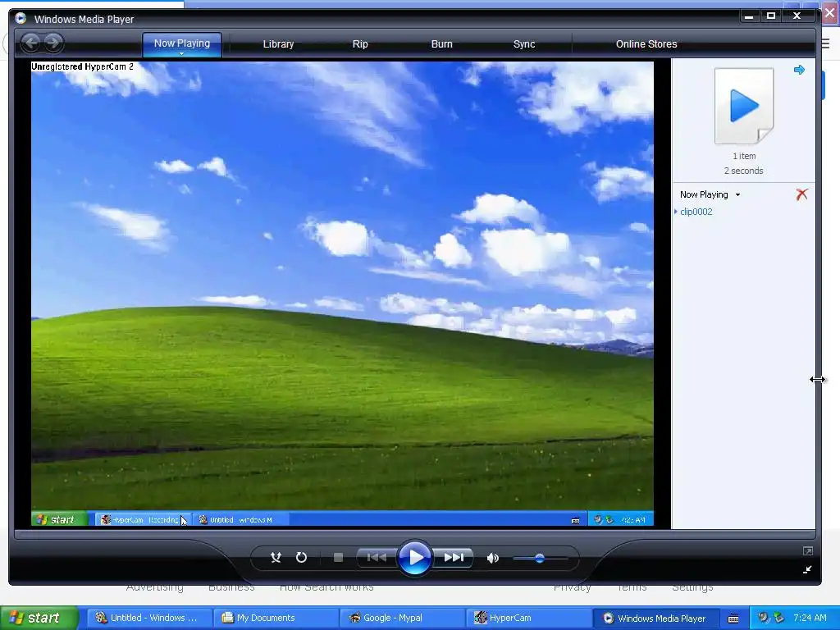
Task: Close the Windows Media Player window
Action: point(797,16)
